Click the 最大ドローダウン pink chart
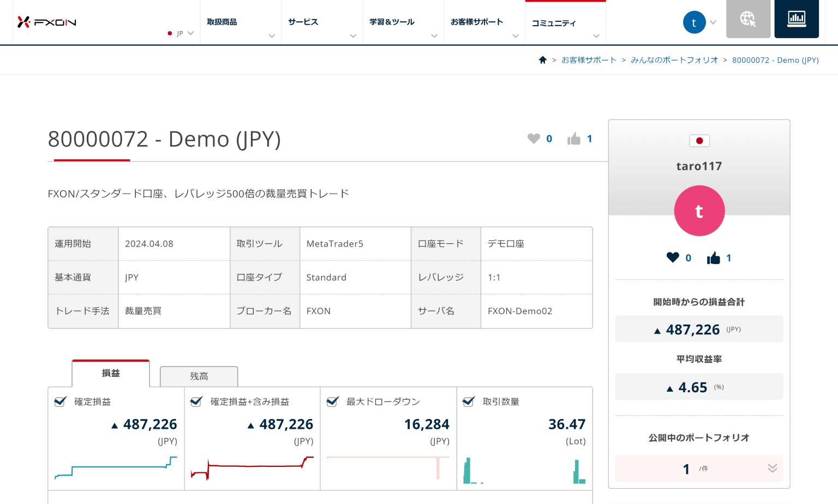 388,469
